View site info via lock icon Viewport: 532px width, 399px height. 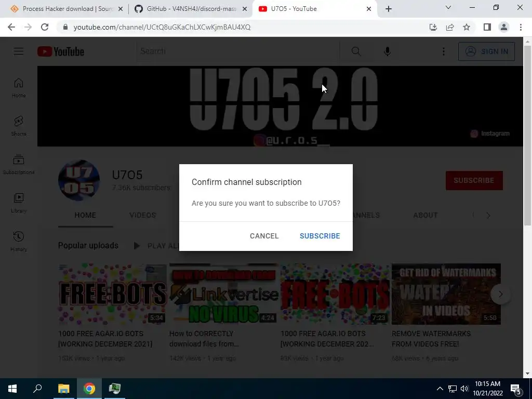click(65, 27)
